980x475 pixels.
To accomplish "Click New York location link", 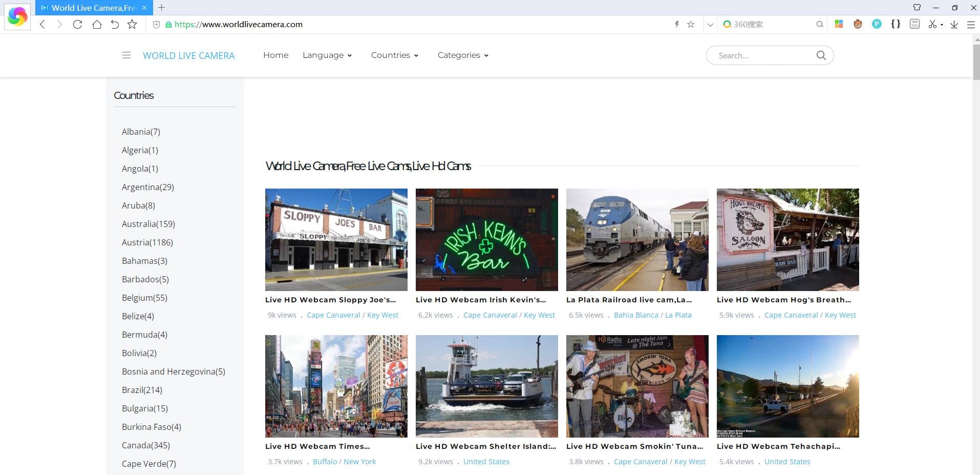I will (x=360, y=462).
